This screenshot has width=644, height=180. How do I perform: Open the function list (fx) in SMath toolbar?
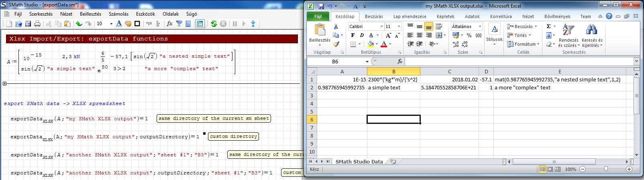[x=169, y=24]
